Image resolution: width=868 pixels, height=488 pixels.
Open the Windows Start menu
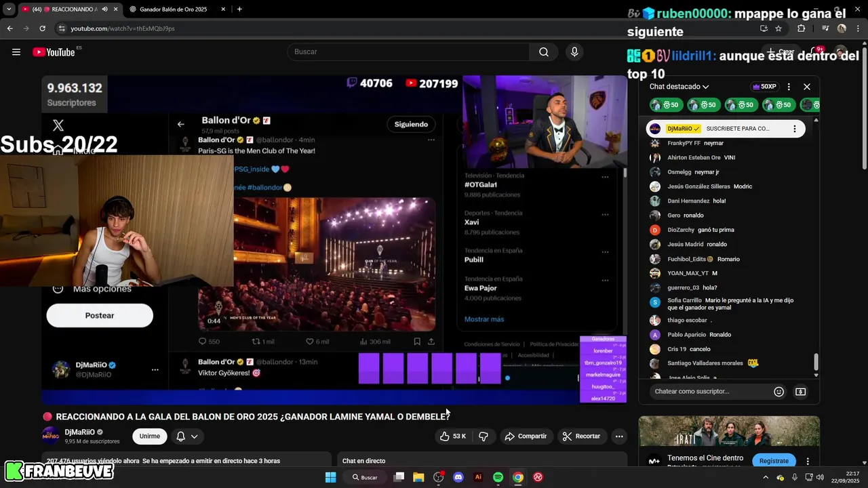click(x=330, y=477)
